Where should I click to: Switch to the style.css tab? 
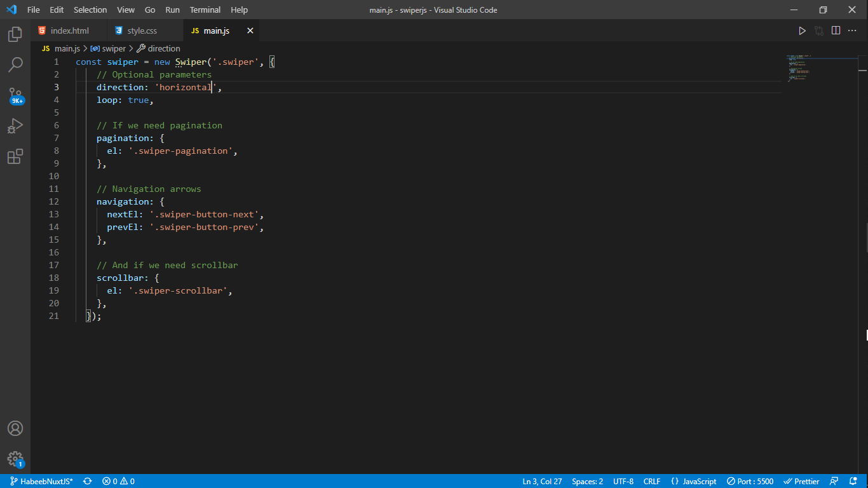(145, 30)
